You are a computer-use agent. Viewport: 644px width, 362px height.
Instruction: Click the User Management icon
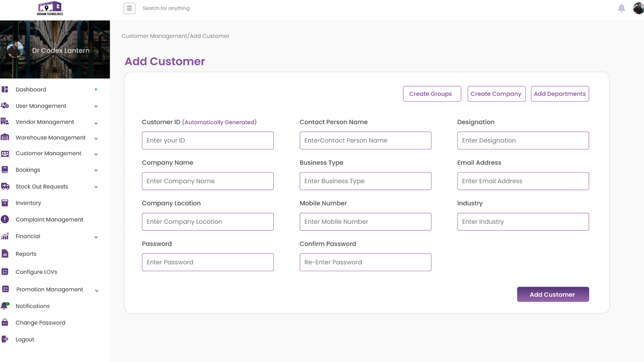click(x=5, y=106)
